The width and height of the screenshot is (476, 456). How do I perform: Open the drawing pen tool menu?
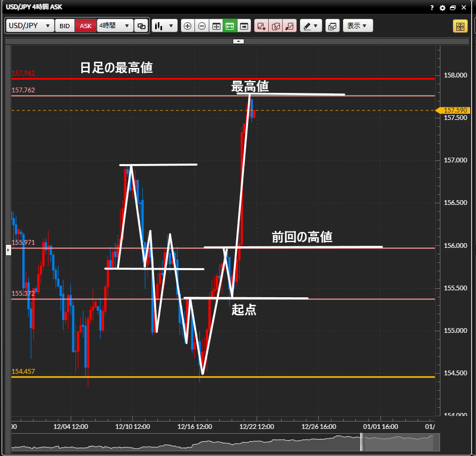click(x=311, y=26)
